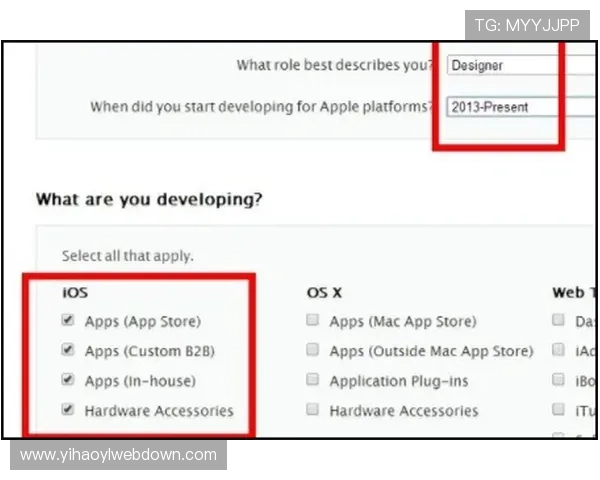This screenshot has width=600, height=480.
Task: Select the Application Plug-ins checkbox
Action: click(313, 380)
